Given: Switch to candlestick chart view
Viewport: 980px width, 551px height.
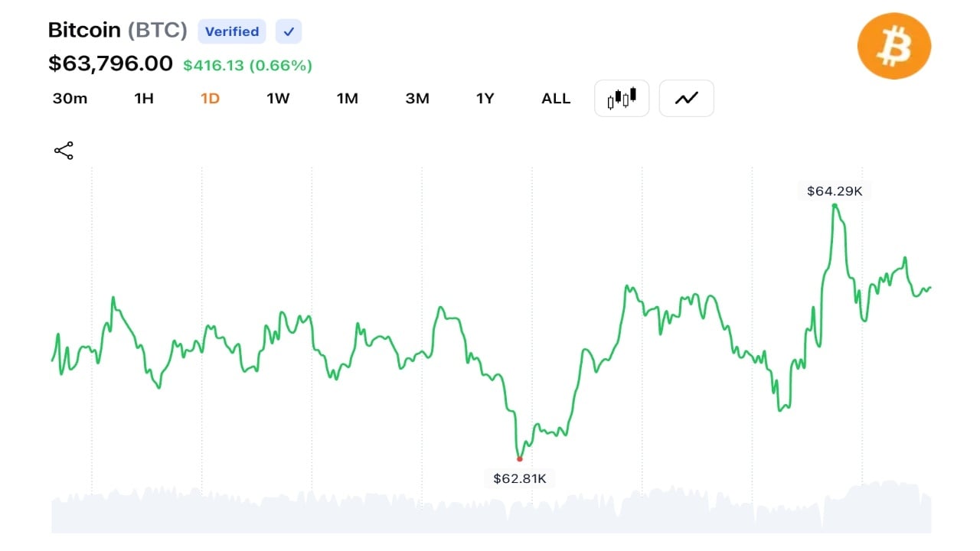Looking at the screenshot, I should [622, 98].
